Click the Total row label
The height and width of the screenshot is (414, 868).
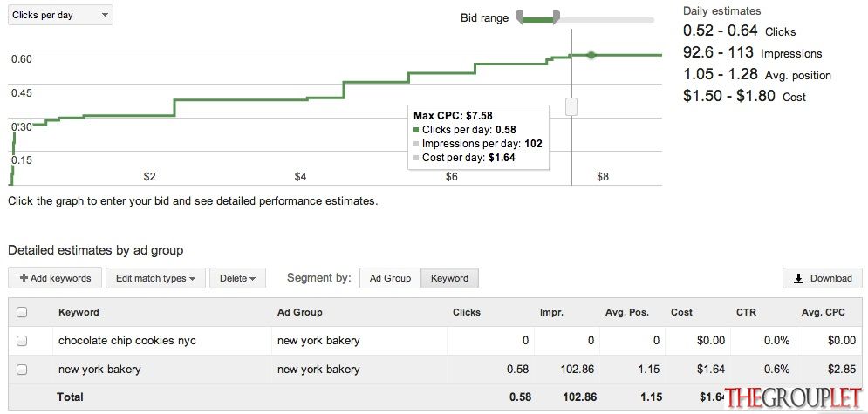(70, 397)
